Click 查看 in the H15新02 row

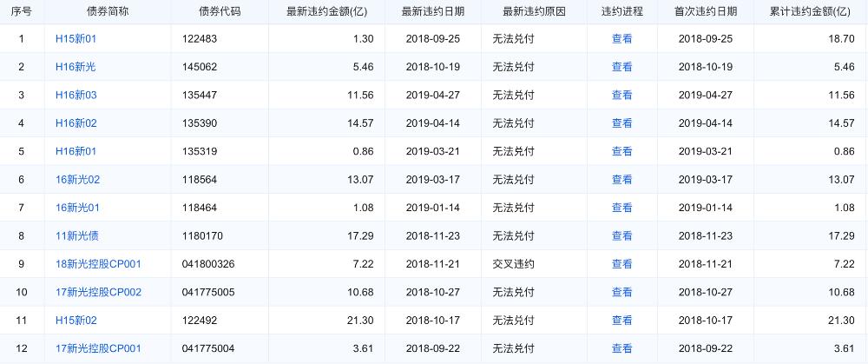(621, 321)
